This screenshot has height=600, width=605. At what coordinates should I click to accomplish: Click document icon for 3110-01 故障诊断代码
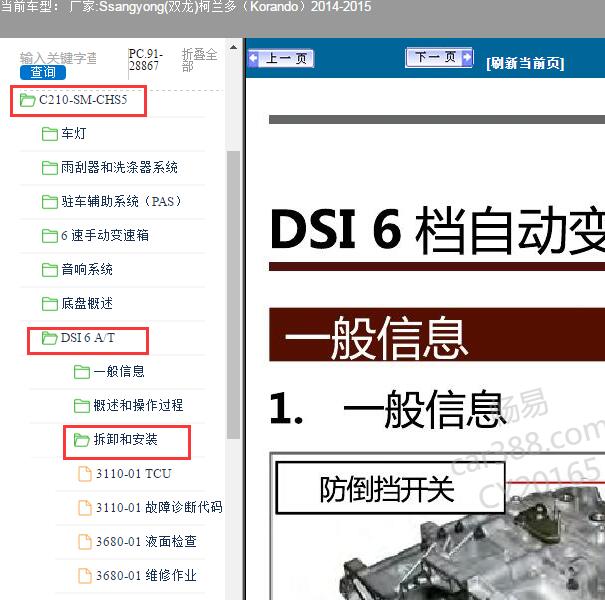point(85,508)
